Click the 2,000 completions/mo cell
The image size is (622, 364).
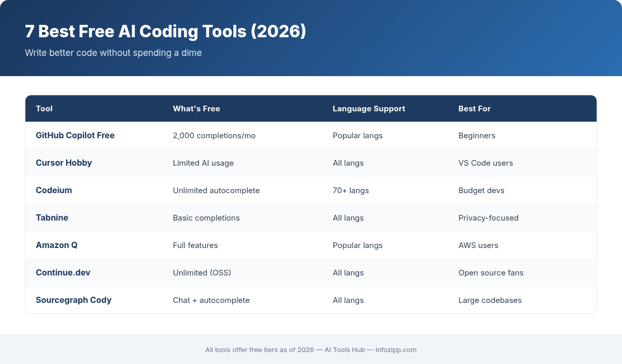point(214,135)
